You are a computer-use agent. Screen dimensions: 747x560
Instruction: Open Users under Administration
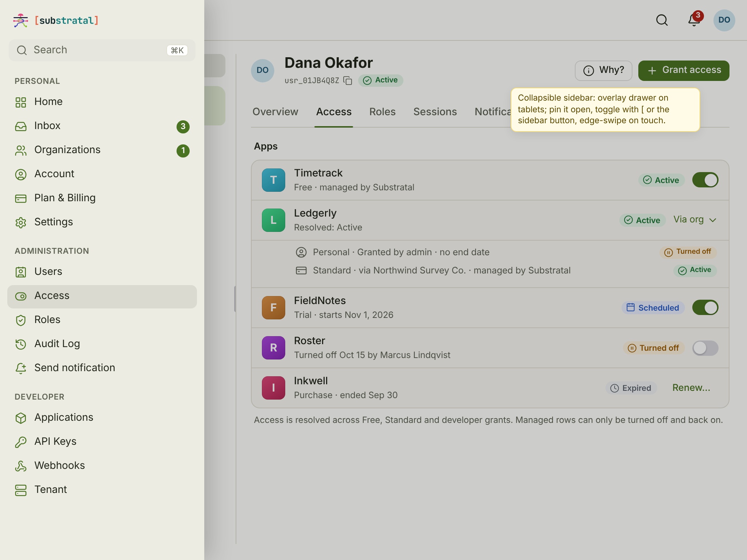click(x=102, y=272)
